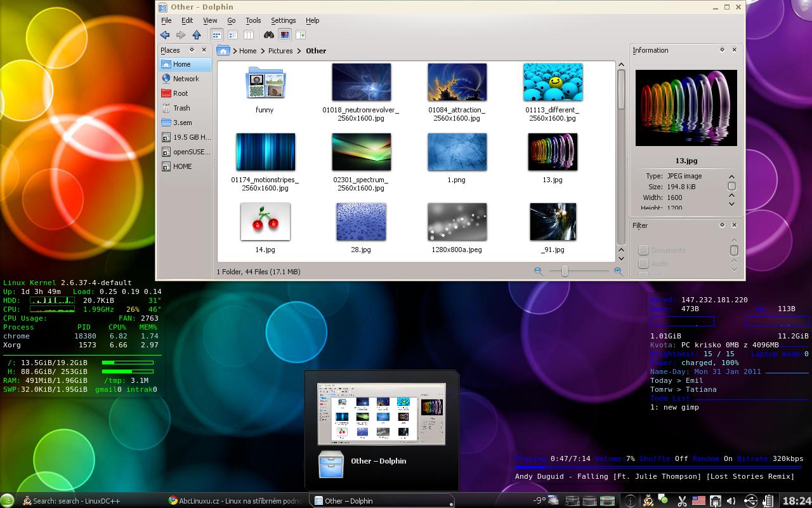Open Find with the binoculars icon

[x=269, y=35]
